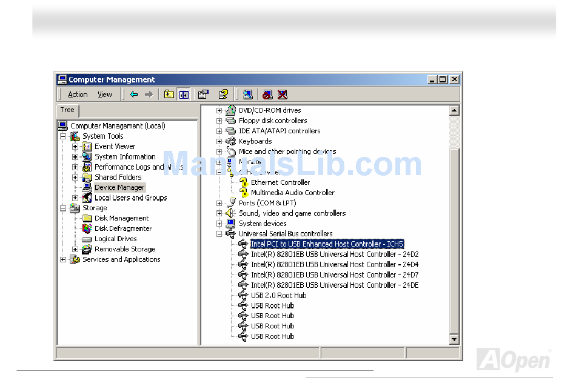This screenshot has height=392, width=576.
Task: Click the Back arrow toolbar icon
Action: click(134, 95)
